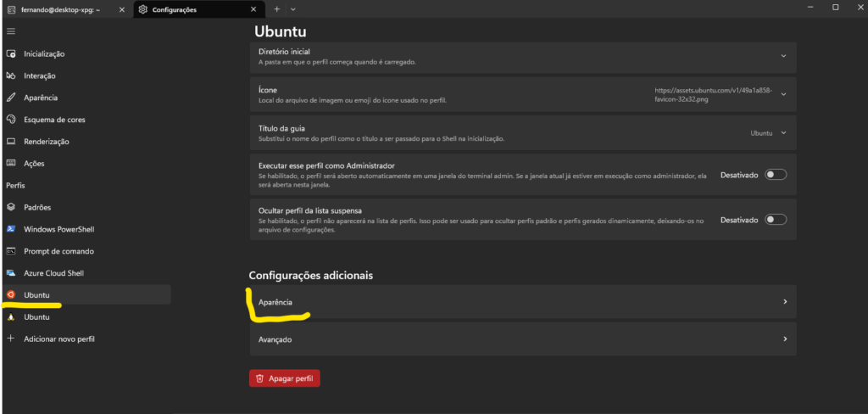Click the Renderização monitor icon
The image size is (868, 414).
[x=10, y=142]
